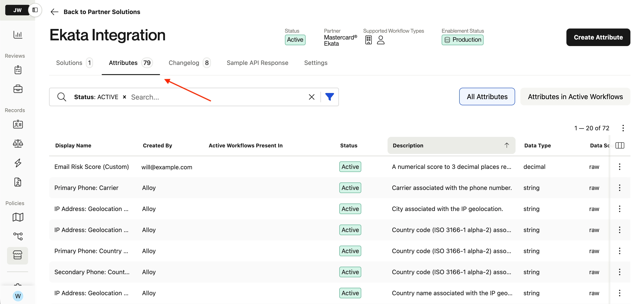Open the marketplace storefront sidebar icon
This screenshot has height=304, width=644.
coord(18,256)
